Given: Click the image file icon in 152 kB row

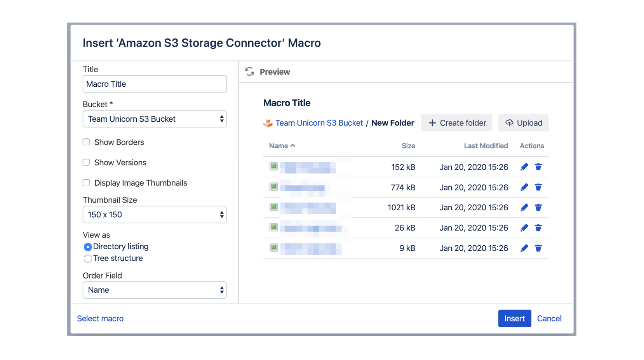Looking at the screenshot, I should 273,166.
